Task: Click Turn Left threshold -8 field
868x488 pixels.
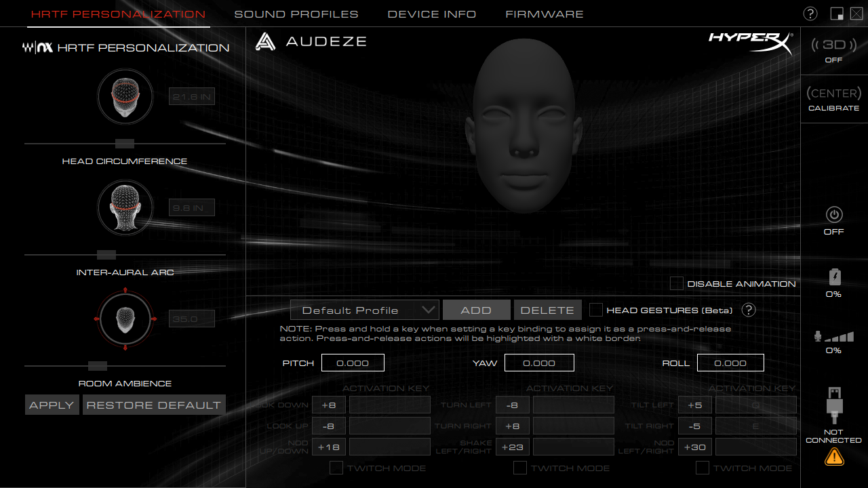Action: tap(513, 405)
